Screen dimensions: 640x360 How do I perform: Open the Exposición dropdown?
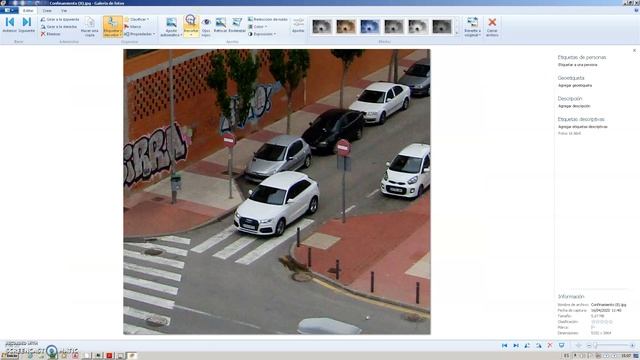point(262,34)
